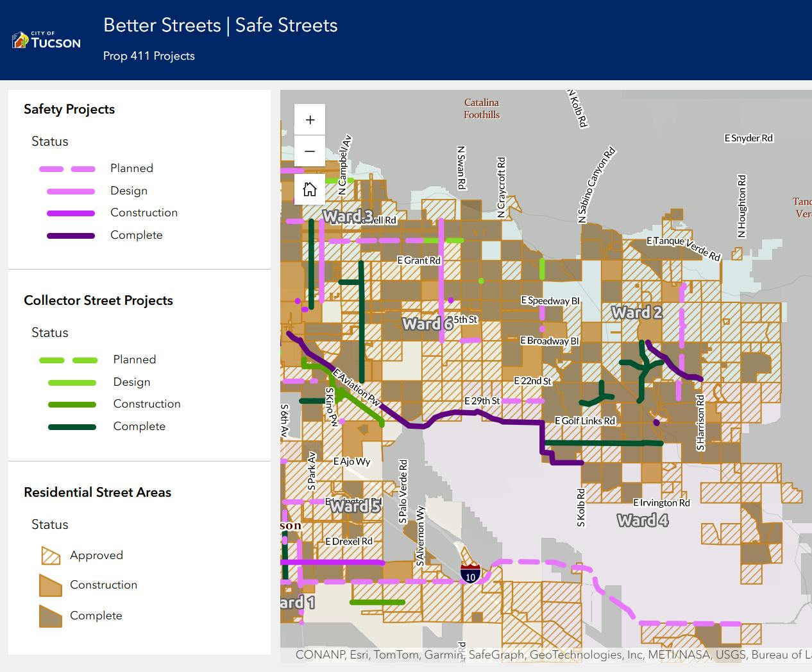The width and height of the screenshot is (812, 672).
Task: Reset map to home view
Action: click(310, 189)
